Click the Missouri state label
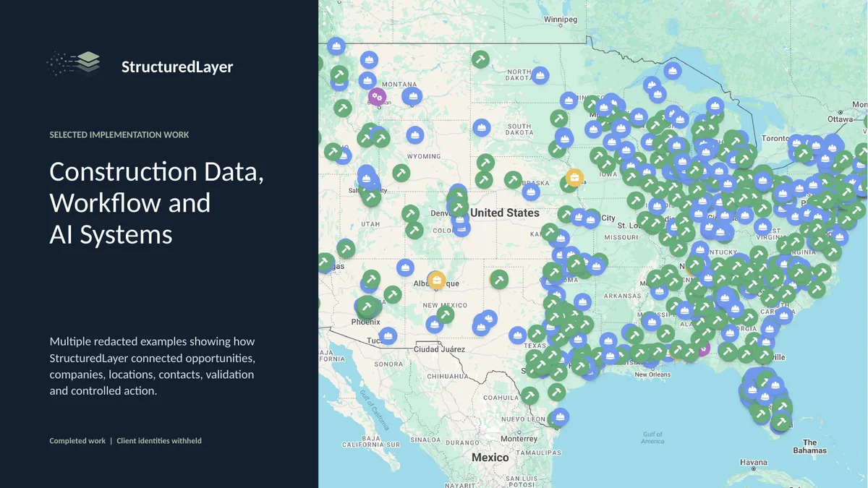This screenshot has width=868, height=488. click(x=621, y=236)
